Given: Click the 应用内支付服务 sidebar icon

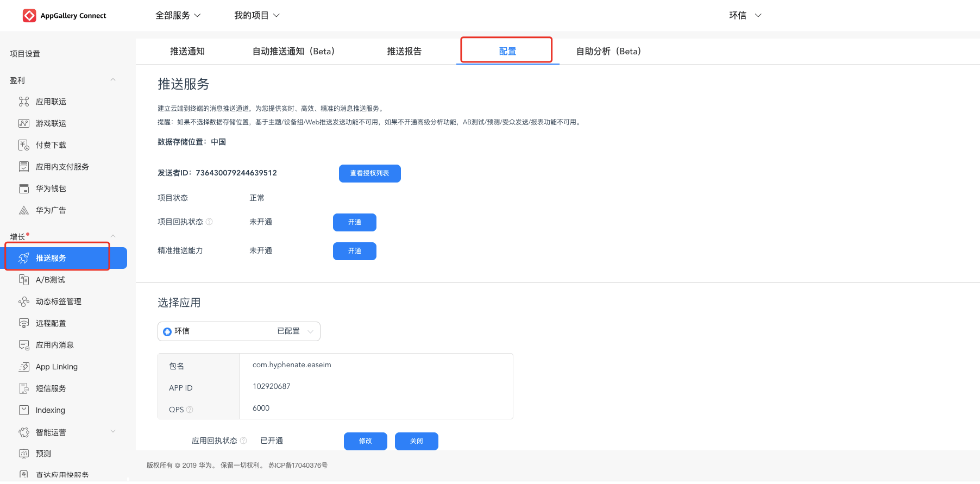Looking at the screenshot, I should tap(24, 167).
